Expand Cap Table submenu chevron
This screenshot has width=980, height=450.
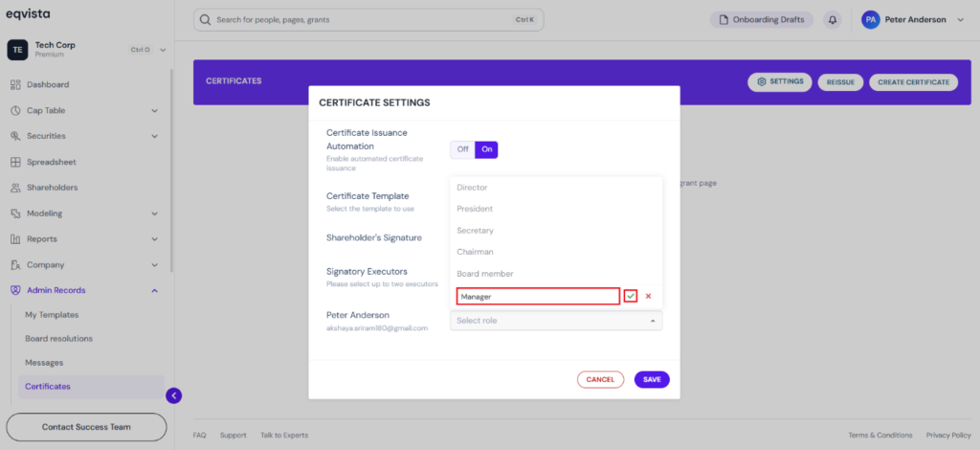pyautogui.click(x=154, y=111)
